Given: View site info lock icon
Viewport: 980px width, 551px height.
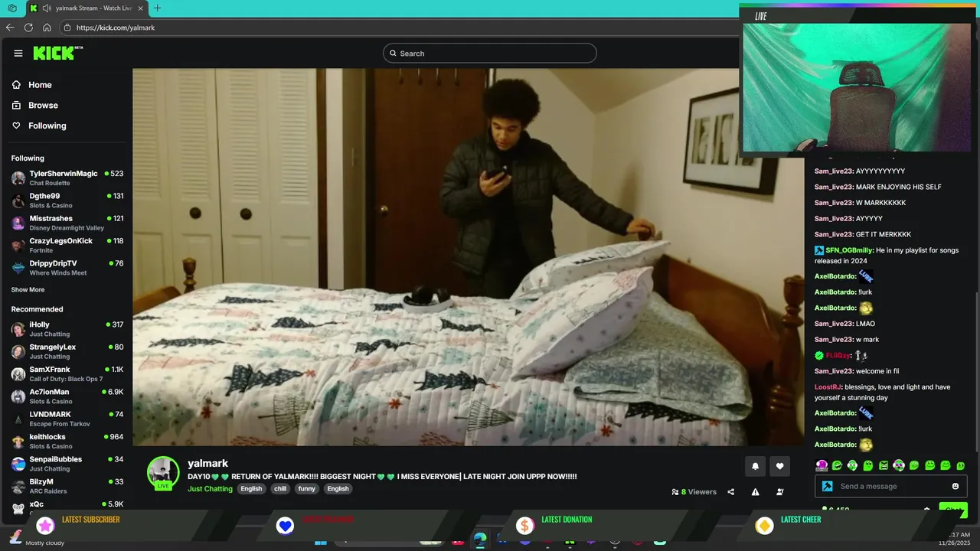Looking at the screenshot, I should click(68, 28).
